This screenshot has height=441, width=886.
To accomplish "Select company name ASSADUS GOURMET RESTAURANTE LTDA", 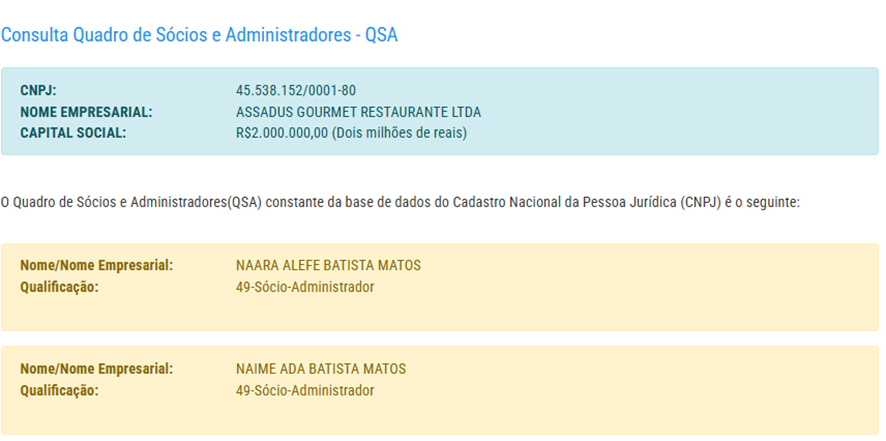I will click(358, 111).
